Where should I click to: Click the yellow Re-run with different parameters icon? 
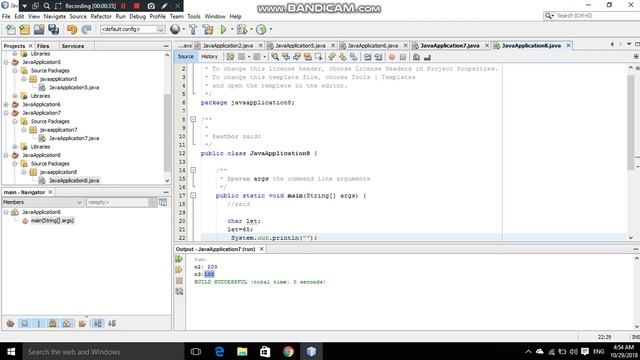(179, 270)
